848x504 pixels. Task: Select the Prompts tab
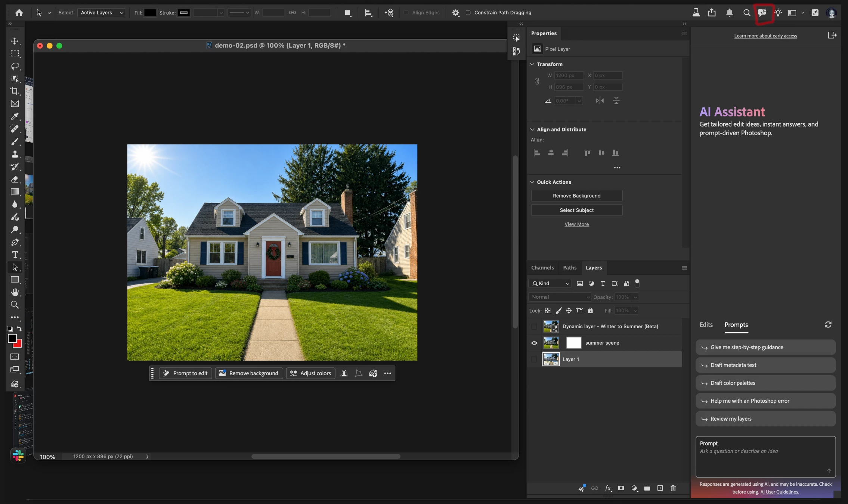click(x=736, y=324)
